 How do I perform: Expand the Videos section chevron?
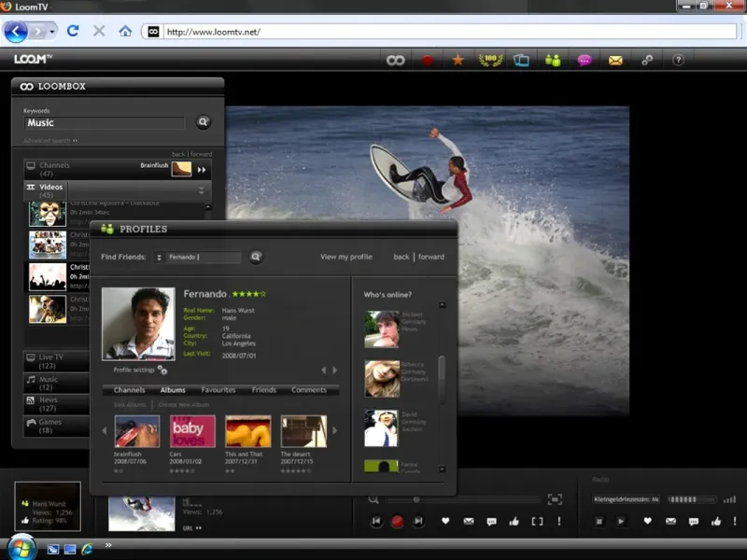(x=201, y=190)
